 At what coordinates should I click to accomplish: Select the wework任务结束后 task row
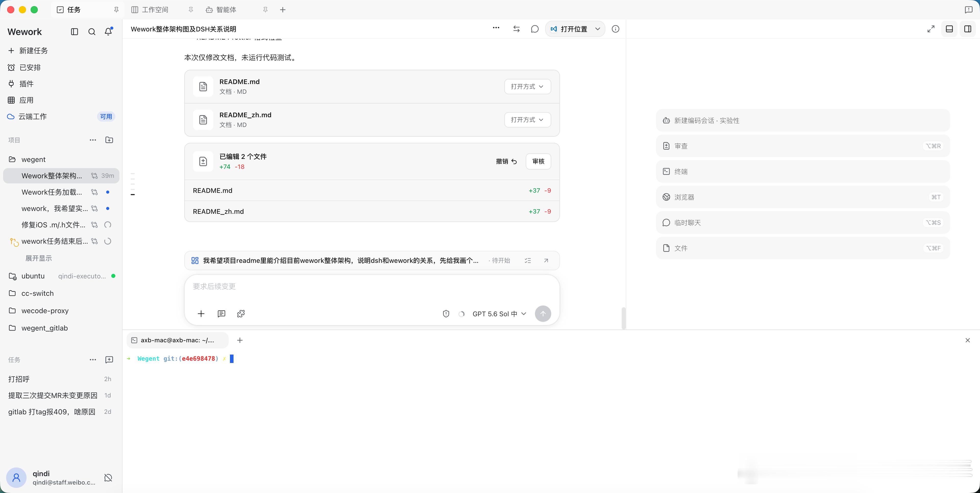[x=61, y=241]
